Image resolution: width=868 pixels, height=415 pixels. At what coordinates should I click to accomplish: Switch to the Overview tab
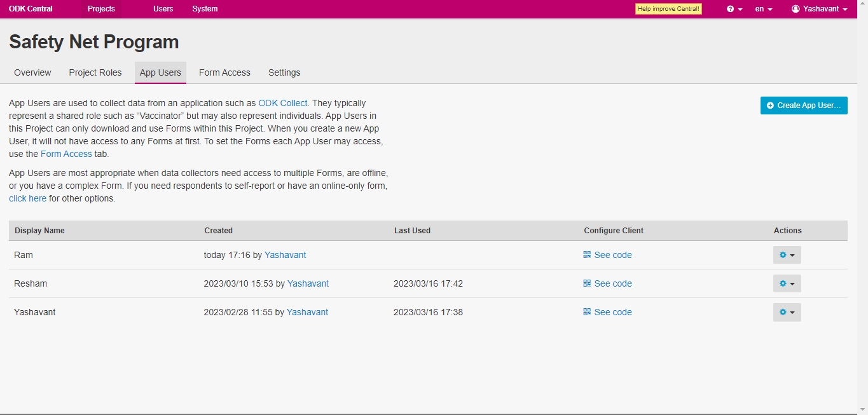(32, 72)
